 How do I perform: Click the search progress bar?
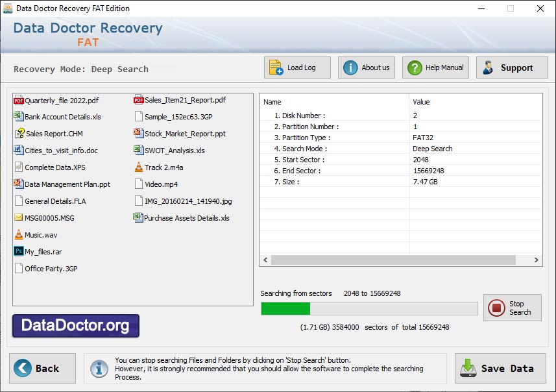tap(369, 310)
